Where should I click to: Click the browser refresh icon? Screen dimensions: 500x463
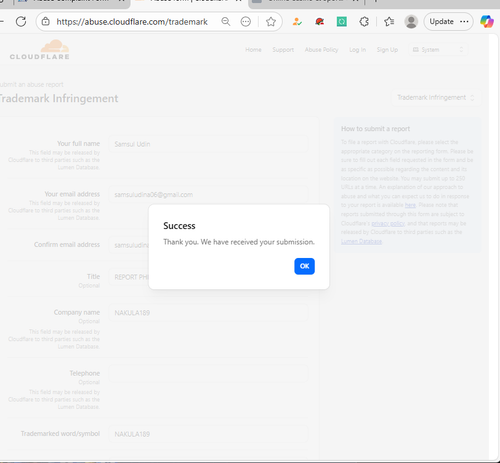point(21,22)
